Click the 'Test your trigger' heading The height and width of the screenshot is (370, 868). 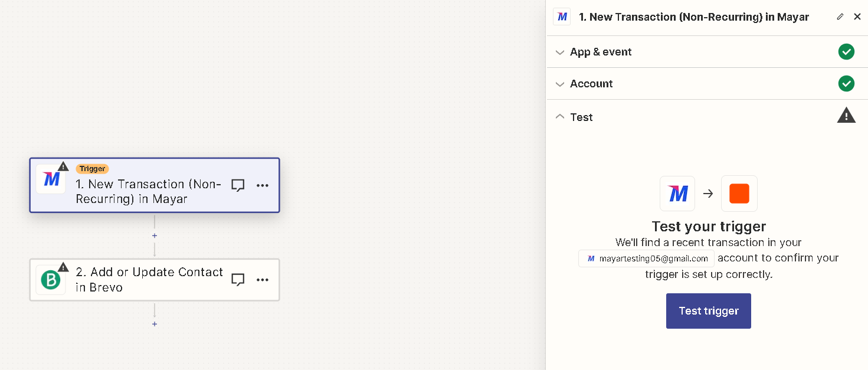pos(709,227)
